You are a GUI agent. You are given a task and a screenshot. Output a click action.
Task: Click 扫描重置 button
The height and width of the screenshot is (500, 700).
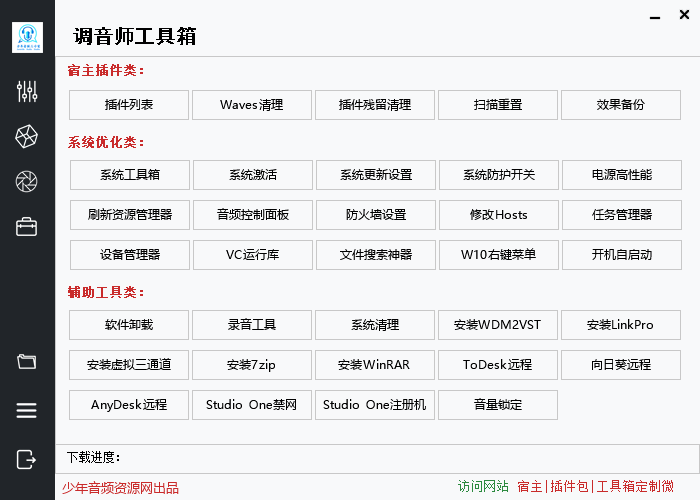[x=498, y=105]
